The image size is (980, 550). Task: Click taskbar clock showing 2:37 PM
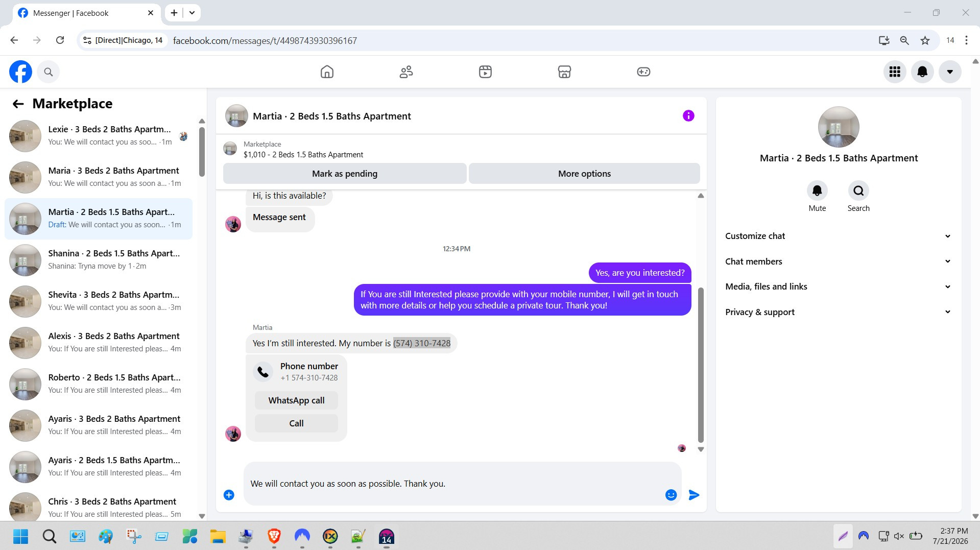point(950,536)
